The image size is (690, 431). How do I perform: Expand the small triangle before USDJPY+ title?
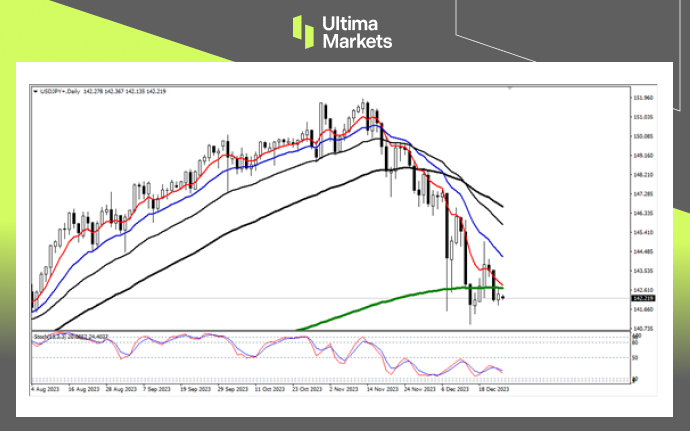[36, 90]
